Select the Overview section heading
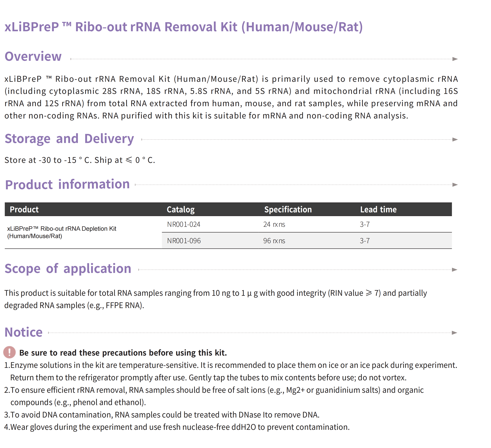 click(x=33, y=57)
